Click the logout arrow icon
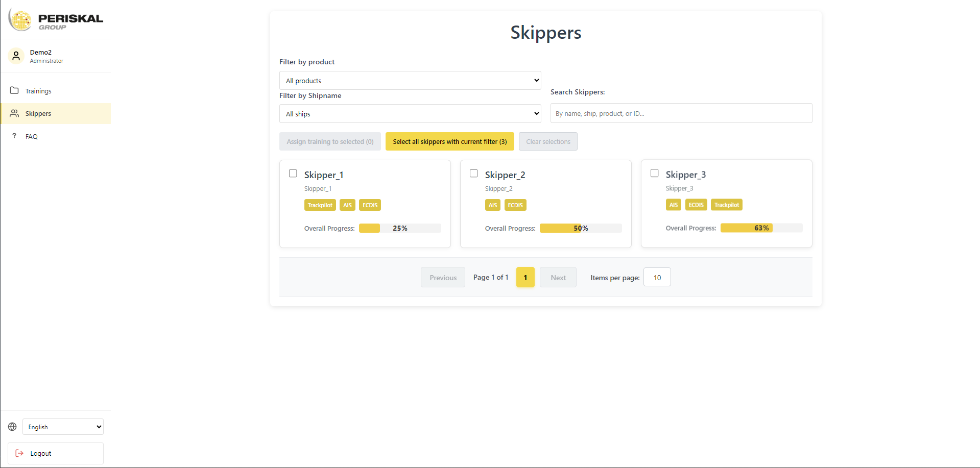 pyautogui.click(x=19, y=453)
